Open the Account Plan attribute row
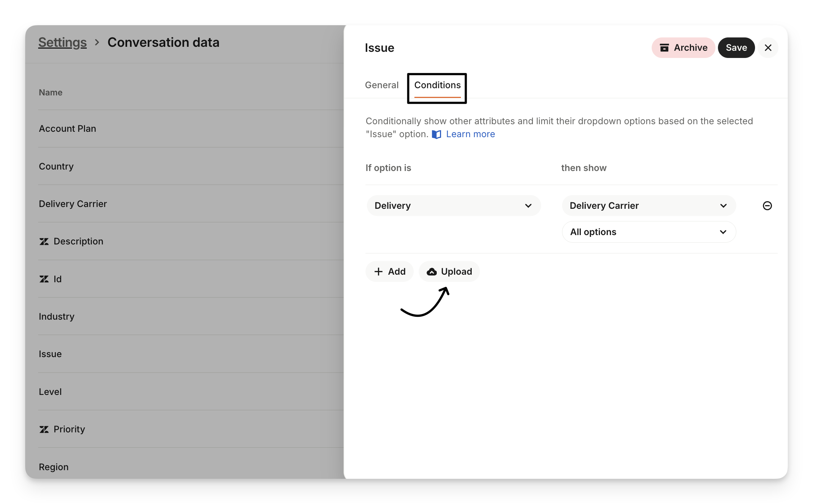813x504 pixels. [x=67, y=129]
